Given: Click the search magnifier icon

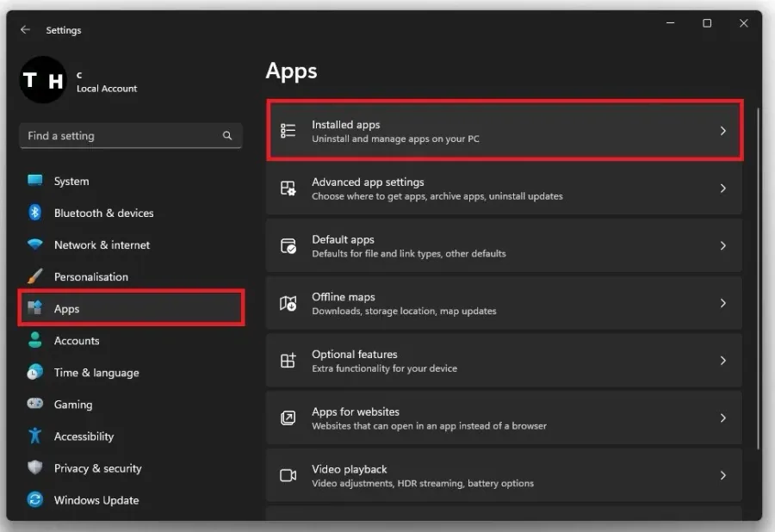Looking at the screenshot, I should tap(226, 135).
